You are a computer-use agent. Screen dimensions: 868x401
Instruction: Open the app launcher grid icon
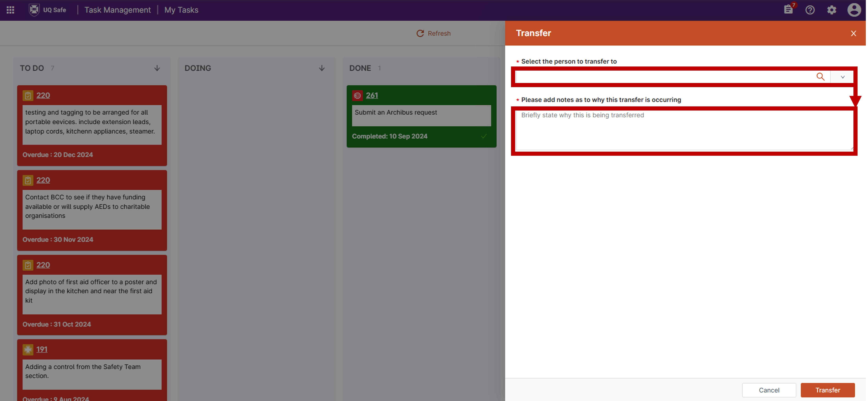click(x=10, y=10)
